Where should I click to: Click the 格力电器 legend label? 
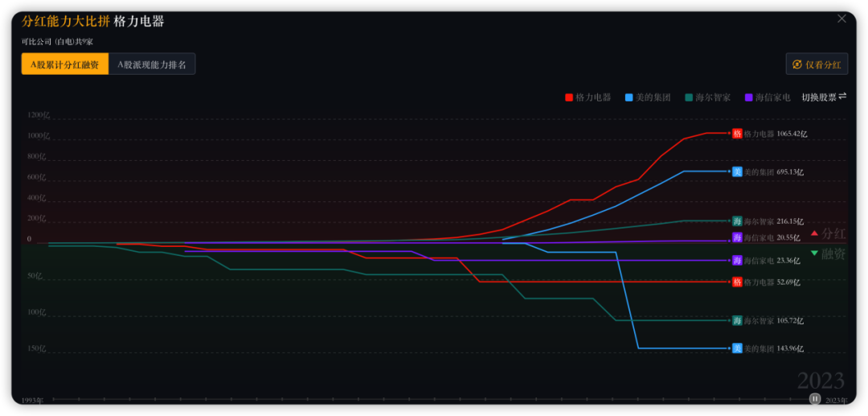tap(593, 97)
